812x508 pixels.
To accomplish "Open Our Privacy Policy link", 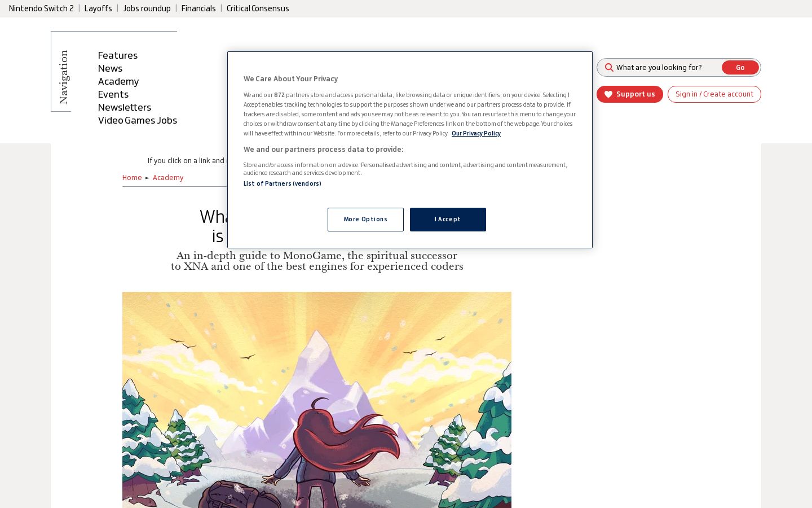I will (476, 134).
